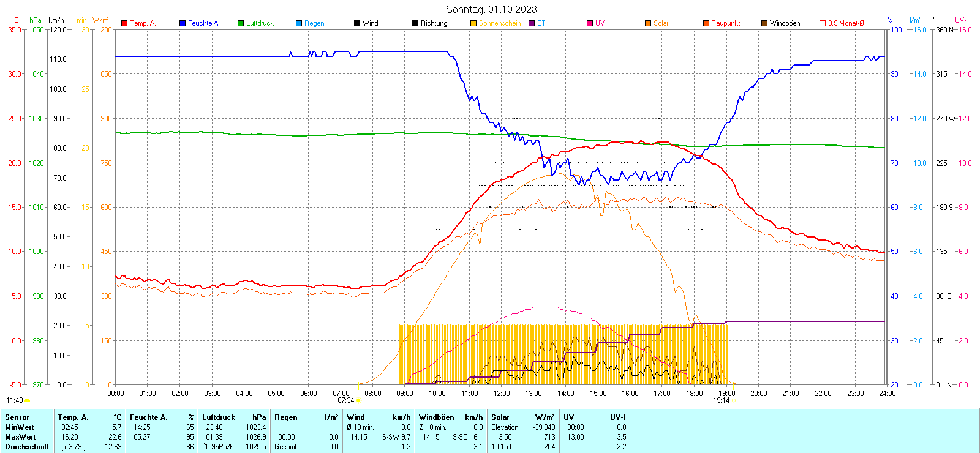
Task: Click the min temperature time 02:45
Action: 70,427
